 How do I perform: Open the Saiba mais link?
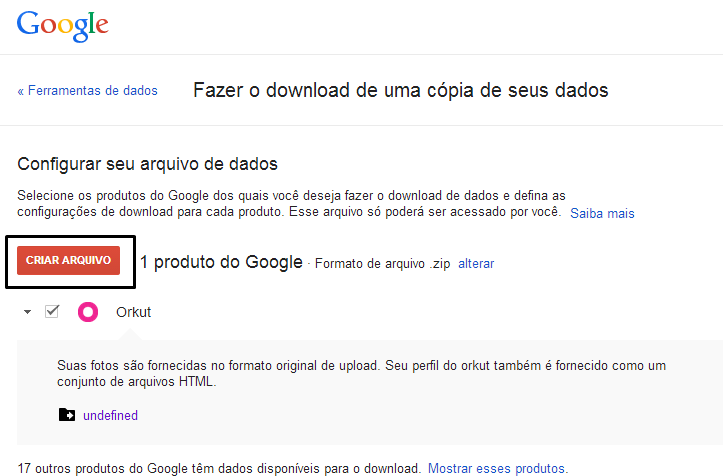[x=602, y=213]
